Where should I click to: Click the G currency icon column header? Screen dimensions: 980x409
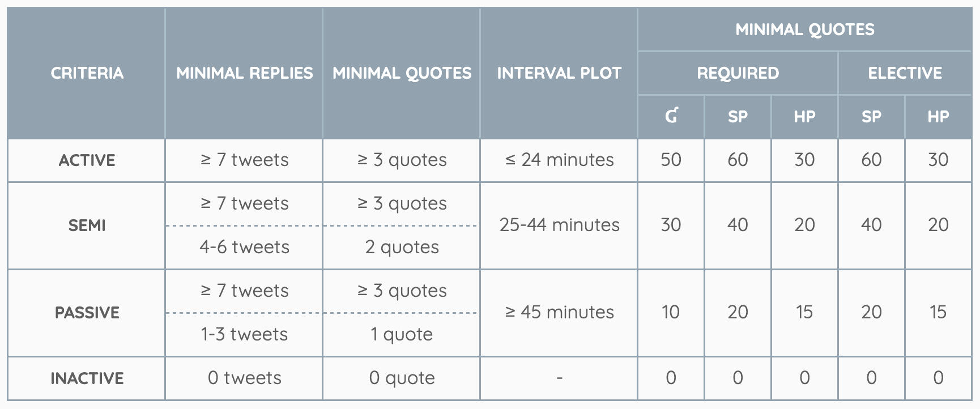pyautogui.click(x=671, y=116)
